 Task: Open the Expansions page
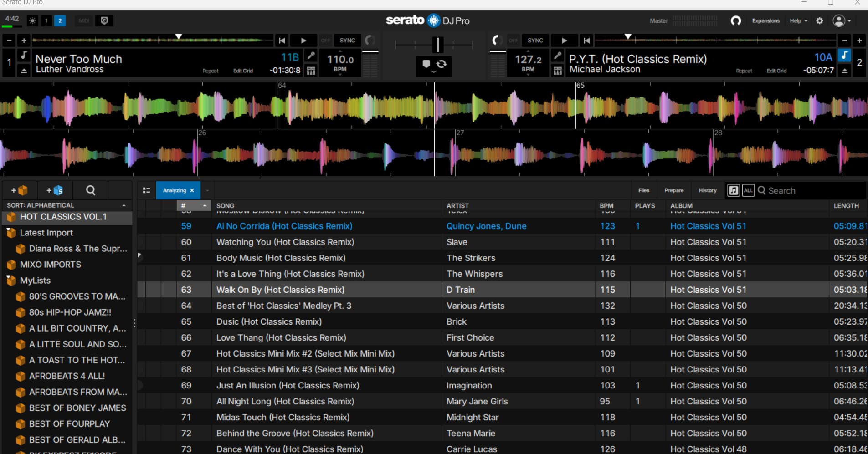click(765, 21)
